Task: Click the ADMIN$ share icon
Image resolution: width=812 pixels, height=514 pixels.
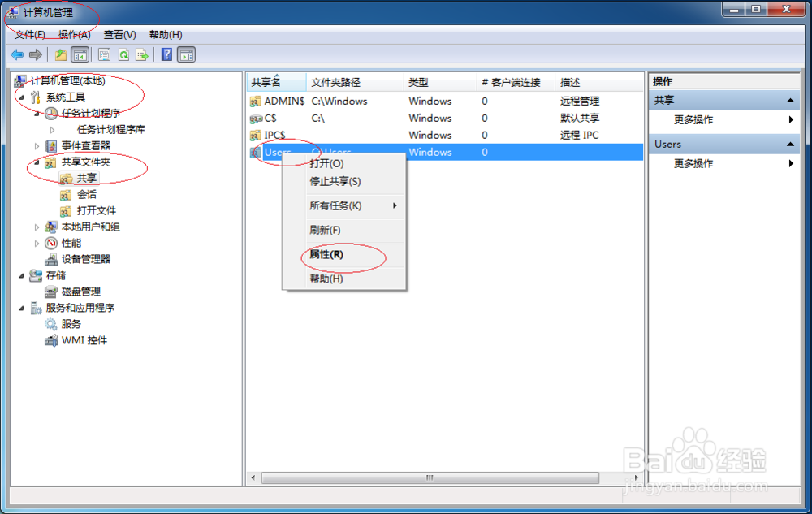Action: coord(255,102)
